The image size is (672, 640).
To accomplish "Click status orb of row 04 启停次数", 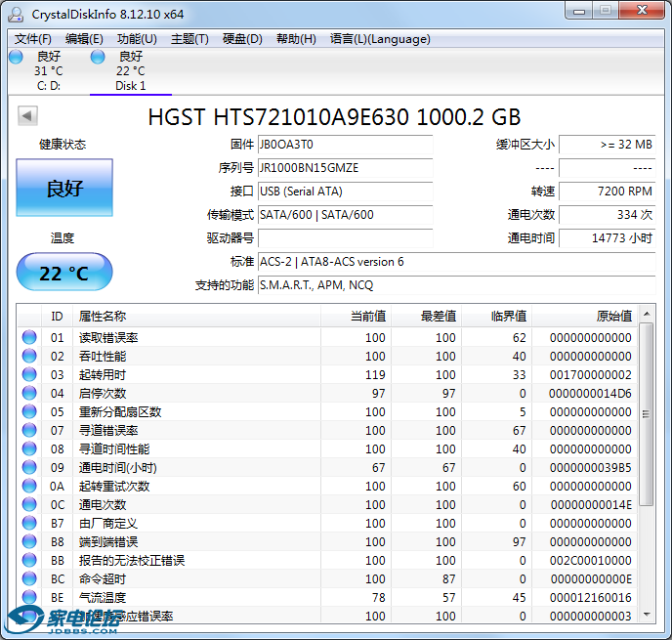I will (x=29, y=393).
